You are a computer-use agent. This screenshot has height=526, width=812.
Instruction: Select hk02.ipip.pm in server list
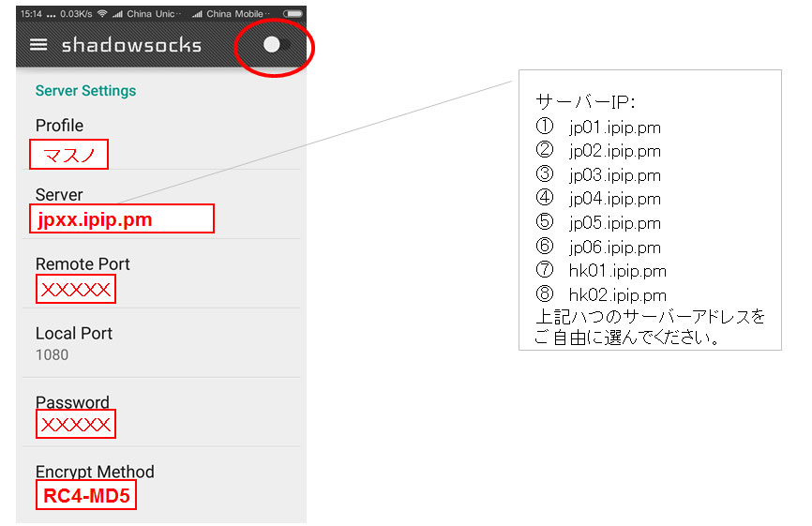617,295
